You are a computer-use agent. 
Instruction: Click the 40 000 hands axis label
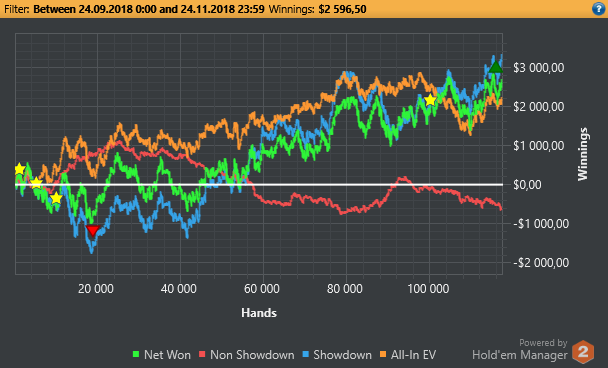point(179,289)
